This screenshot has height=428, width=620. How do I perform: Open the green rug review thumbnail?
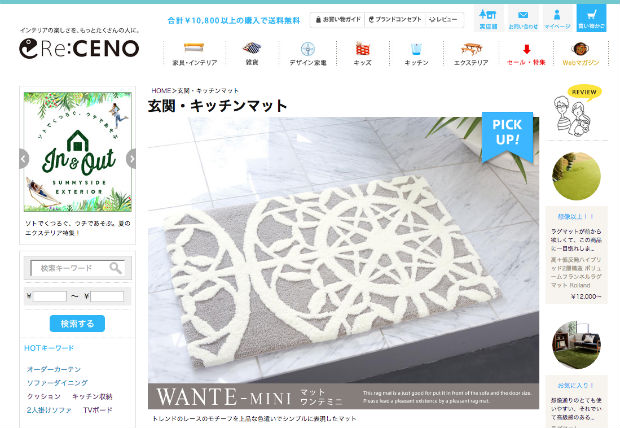[x=577, y=176]
